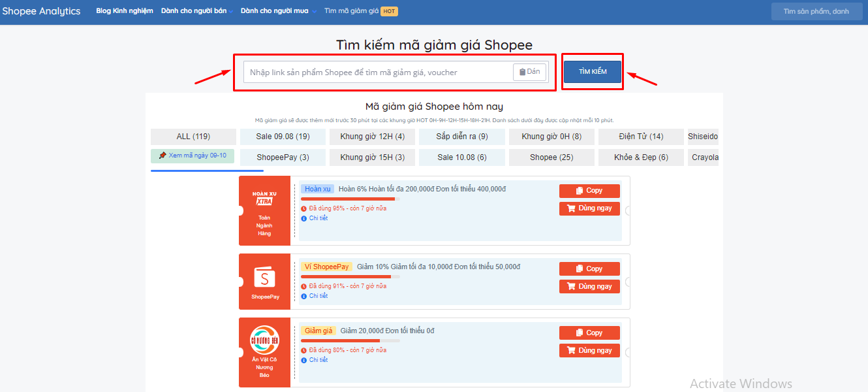Select the ALL (119) filter tab
Viewport: 868px width, 392px height.
point(193,137)
